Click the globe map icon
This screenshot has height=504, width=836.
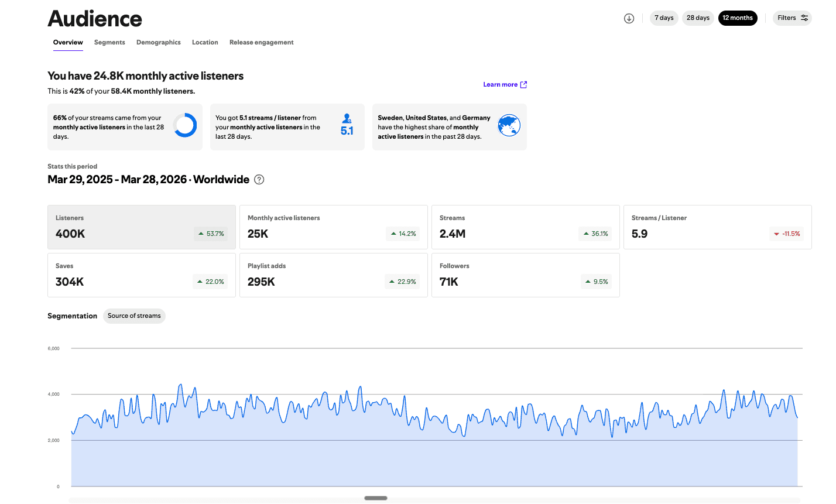[509, 125]
